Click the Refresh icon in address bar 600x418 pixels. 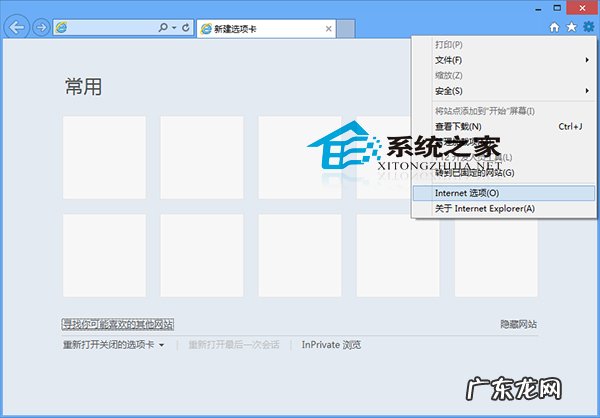pos(186,28)
